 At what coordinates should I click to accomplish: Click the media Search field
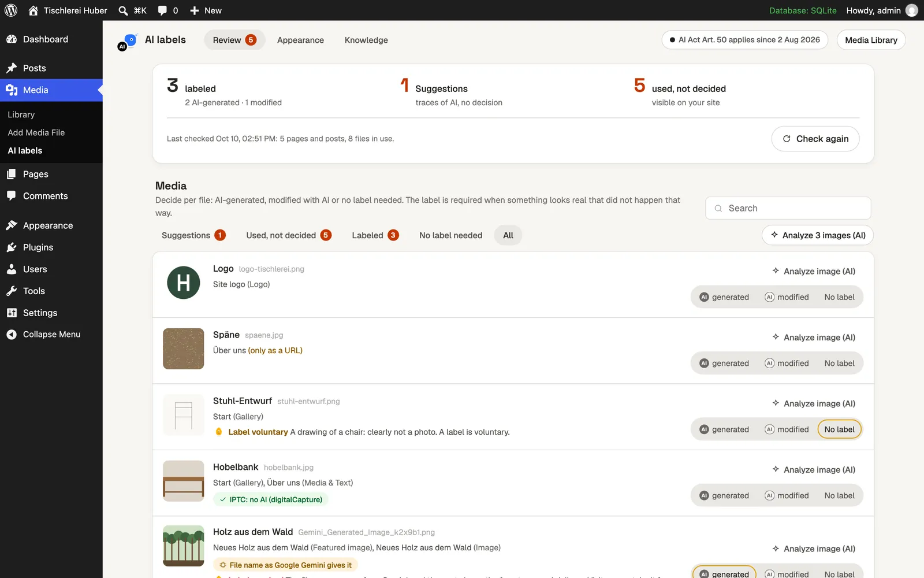[788, 208]
